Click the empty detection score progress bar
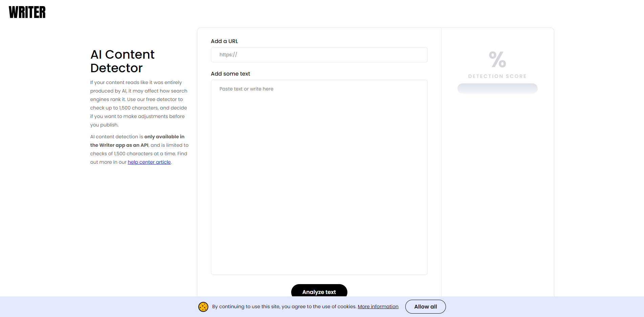The image size is (644, 317). [497, 88]
